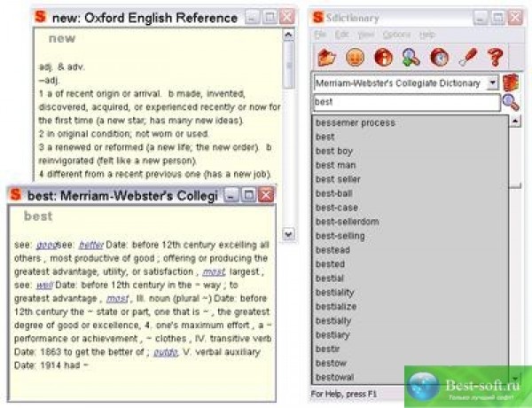Click magnifier with green arrow toolbar icon
Image resolution: width=532 pixels, height=408 pixels.
click(x=411, y=57)
